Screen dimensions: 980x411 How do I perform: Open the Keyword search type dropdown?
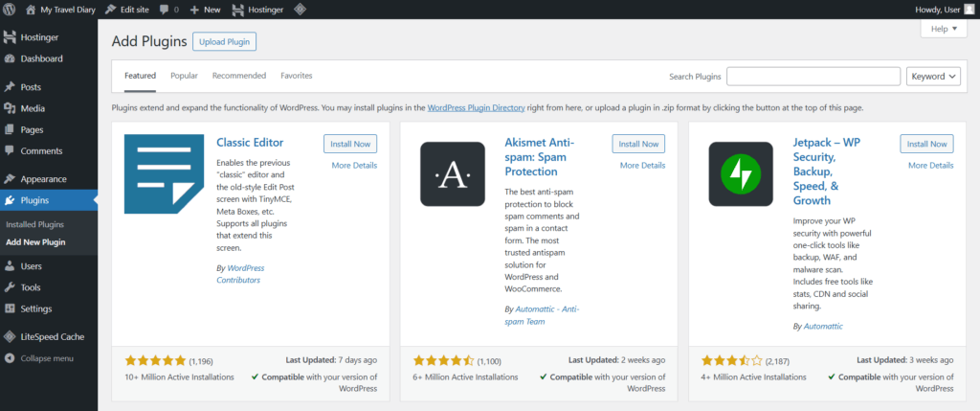coord(932,77)
